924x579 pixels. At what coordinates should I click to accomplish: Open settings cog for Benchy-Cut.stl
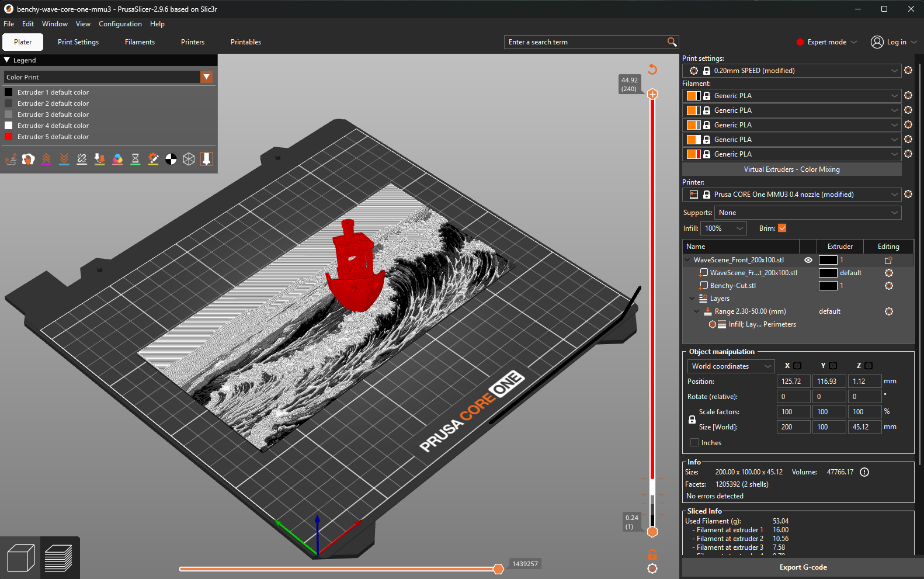point(889,286)
